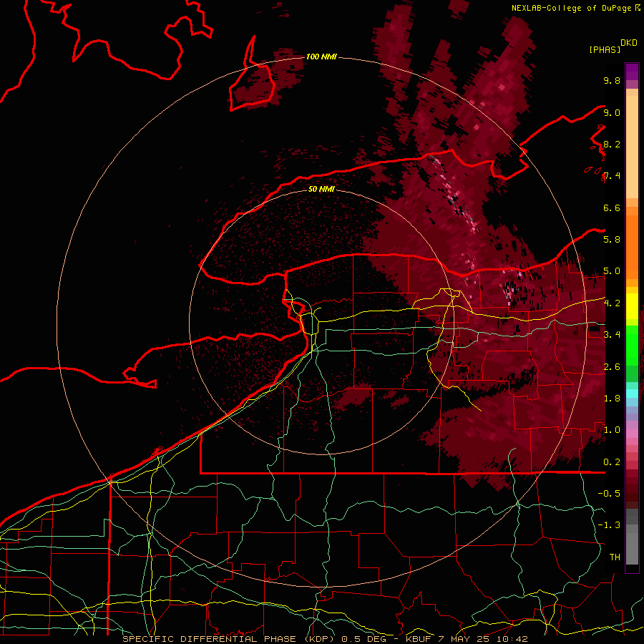Select the 6.6 scale label
The height and width of the screenshot is (644, 644).
612,208
